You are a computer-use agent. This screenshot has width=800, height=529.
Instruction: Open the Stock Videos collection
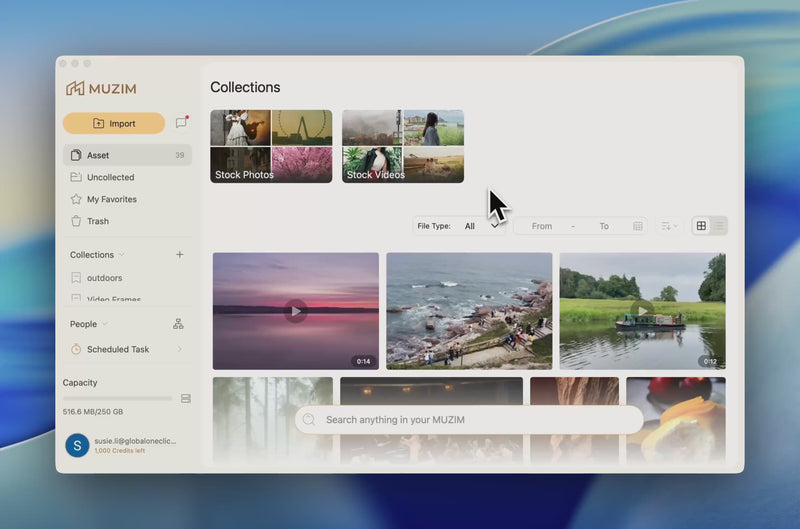coord(403,146)
